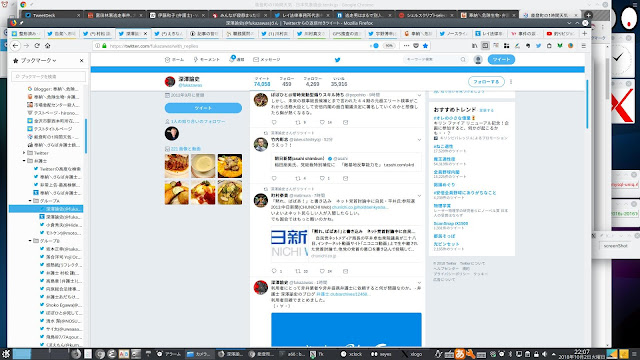Click Japanese input あ icon in tray

460,354
